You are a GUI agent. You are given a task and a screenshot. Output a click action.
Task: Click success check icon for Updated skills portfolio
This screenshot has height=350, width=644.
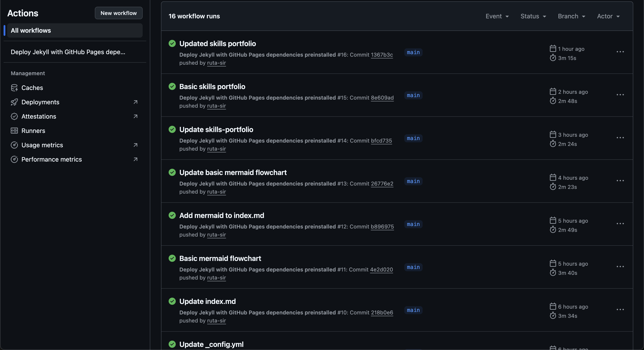[172, 44]
